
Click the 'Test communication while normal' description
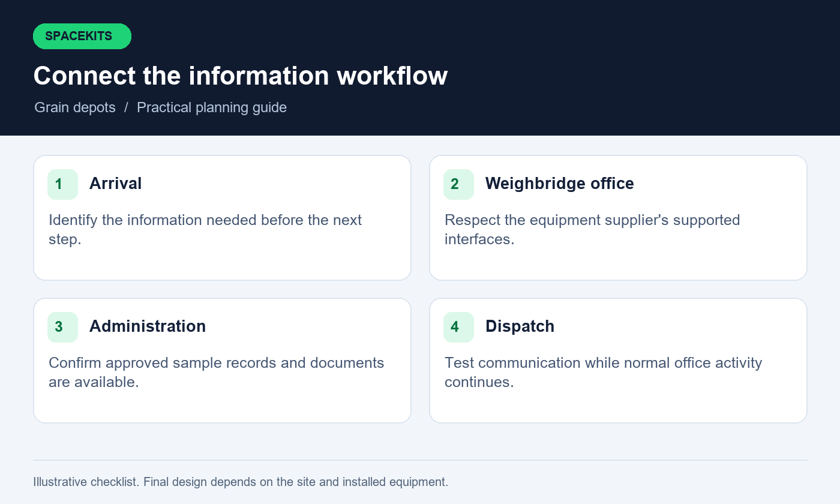[x=604, y=372]
